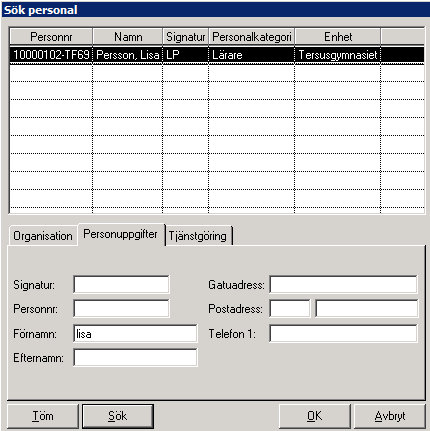The width and height of the screenshot is (430, 431).
Task: Select the Persson, Lisa result row
Action: (217, 55)
